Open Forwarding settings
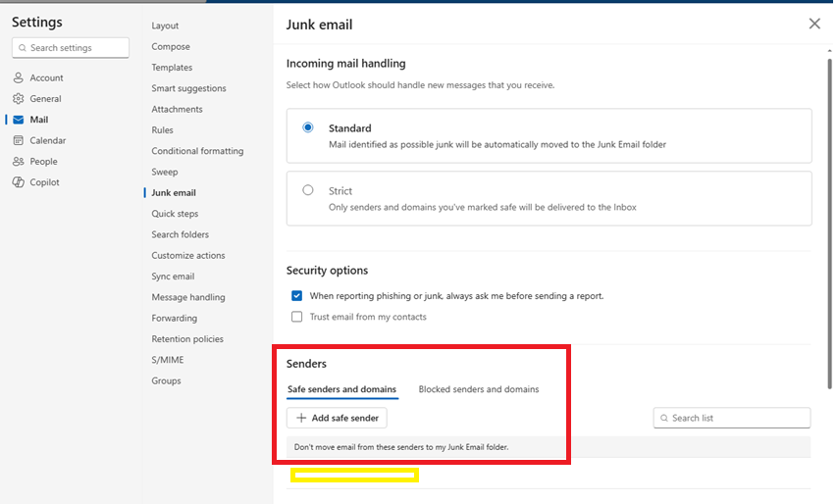The width and height of the screenshot is (837, 504). tap(175, 318)
